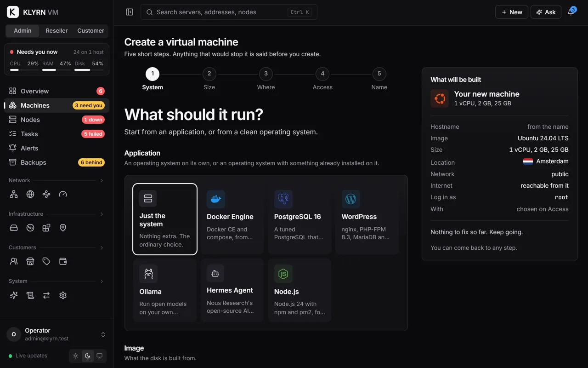Image resolution: width=588 pixels, height=368 pixels.
Task: Open Overview in the sidebar
Action: tap(57, 91)
